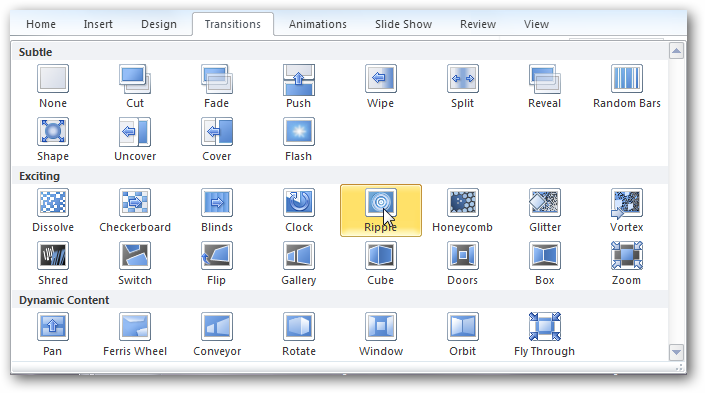Screen dimensions: 705x393
Task: Select the None transition option
Action: click(53, 86)
